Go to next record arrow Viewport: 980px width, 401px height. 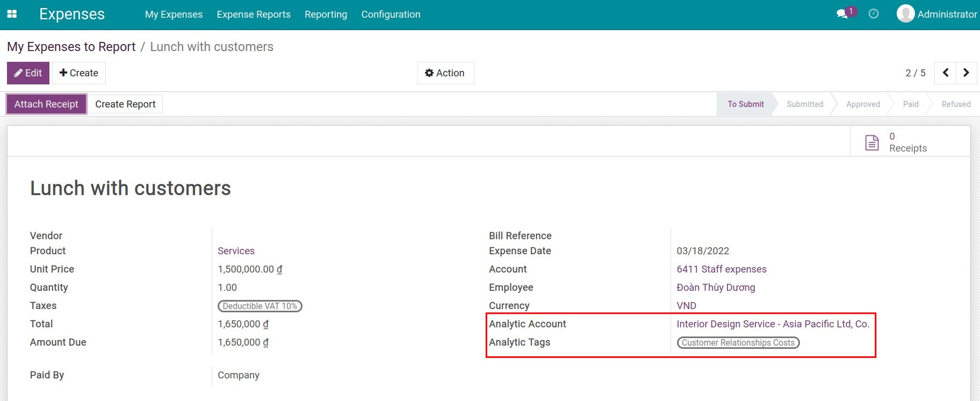coord(966,73)
